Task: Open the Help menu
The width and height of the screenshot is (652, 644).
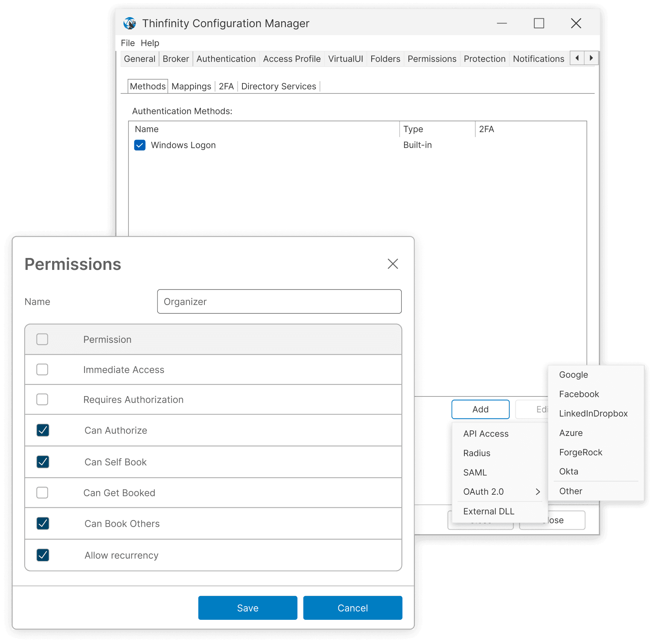Action: [150, 43]
